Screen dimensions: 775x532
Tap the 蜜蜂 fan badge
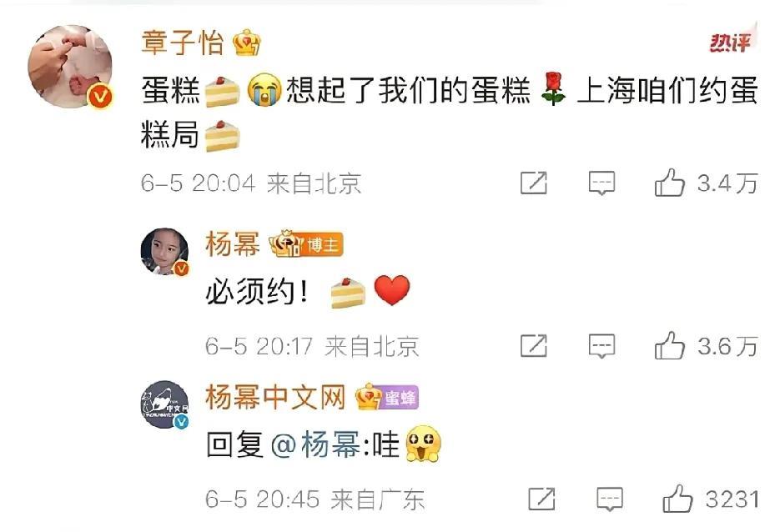[x=399, y=398]
